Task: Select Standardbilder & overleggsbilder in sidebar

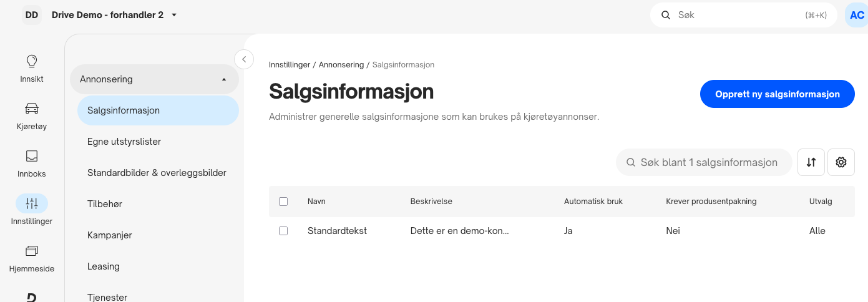Action: 157,173
